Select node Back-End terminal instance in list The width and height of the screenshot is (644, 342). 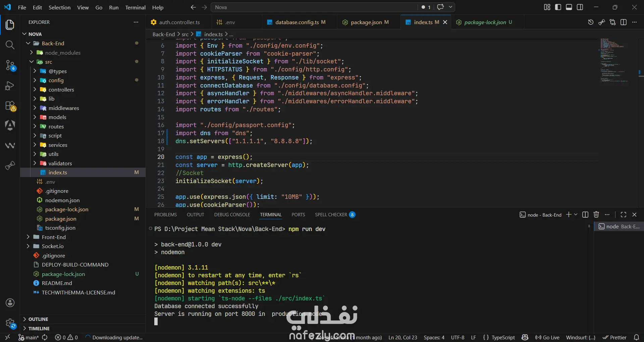click(x=619, y=227)
